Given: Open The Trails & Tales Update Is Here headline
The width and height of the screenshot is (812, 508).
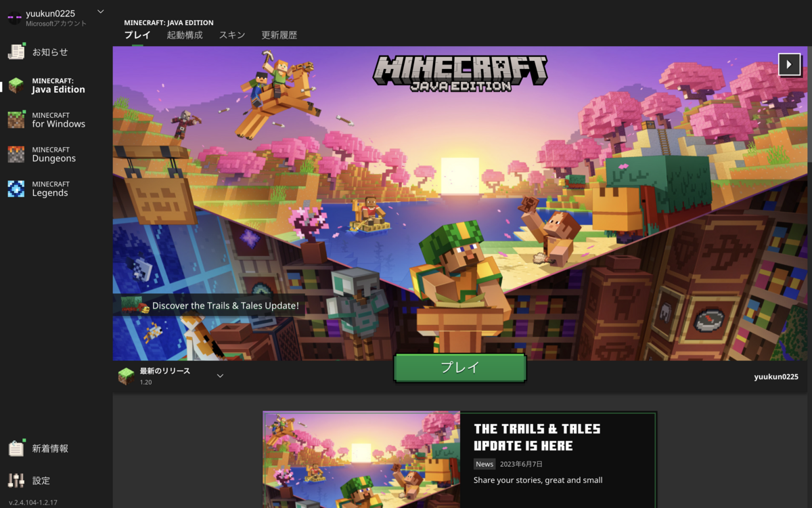Looking at the screenshot, I should click(537, 437).
